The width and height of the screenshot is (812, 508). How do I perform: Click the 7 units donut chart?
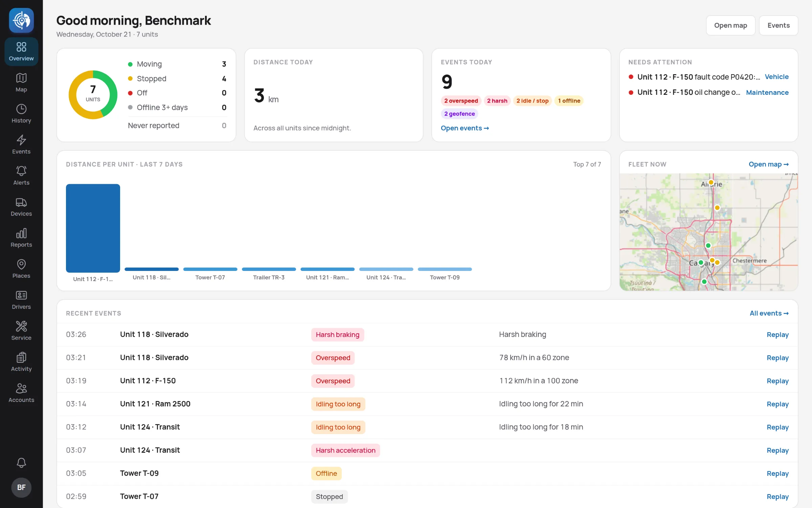click(x=93, y=95)
